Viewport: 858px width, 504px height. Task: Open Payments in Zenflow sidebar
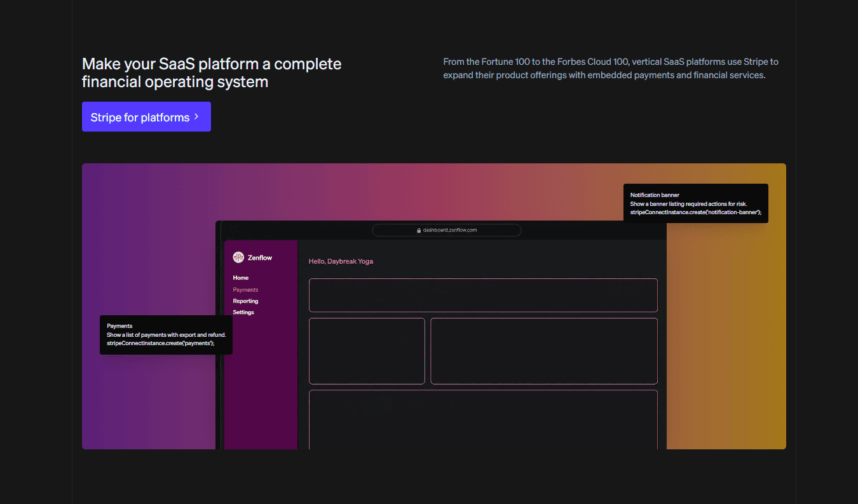[x=245, y=290]
